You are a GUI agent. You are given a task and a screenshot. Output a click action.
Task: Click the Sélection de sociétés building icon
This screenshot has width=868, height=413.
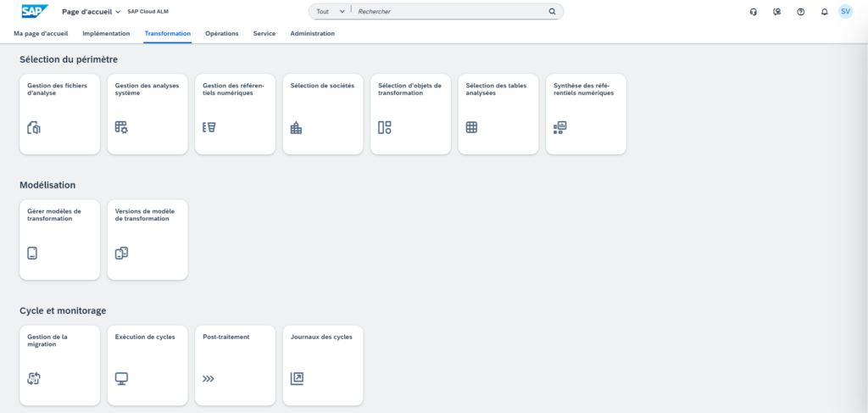(x=296, y=128)
